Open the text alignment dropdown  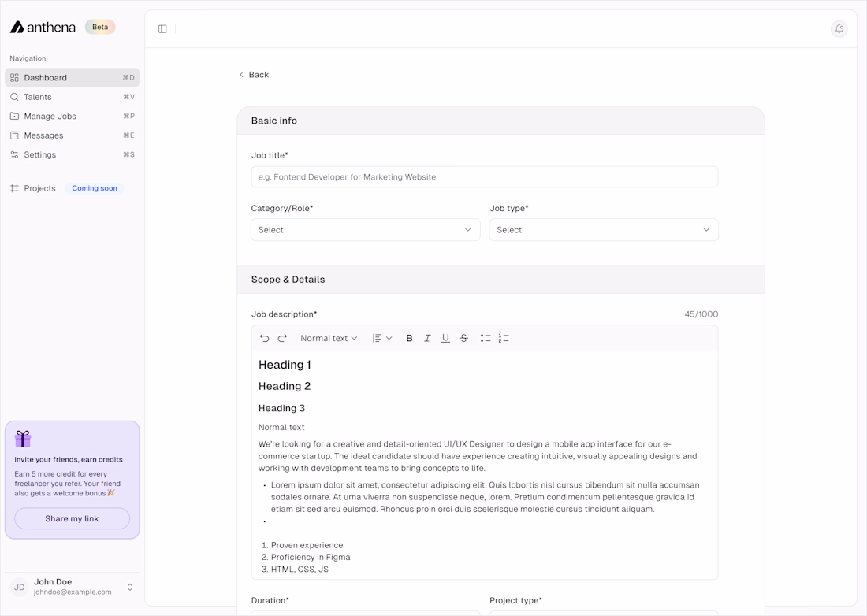tap(382, 338)
